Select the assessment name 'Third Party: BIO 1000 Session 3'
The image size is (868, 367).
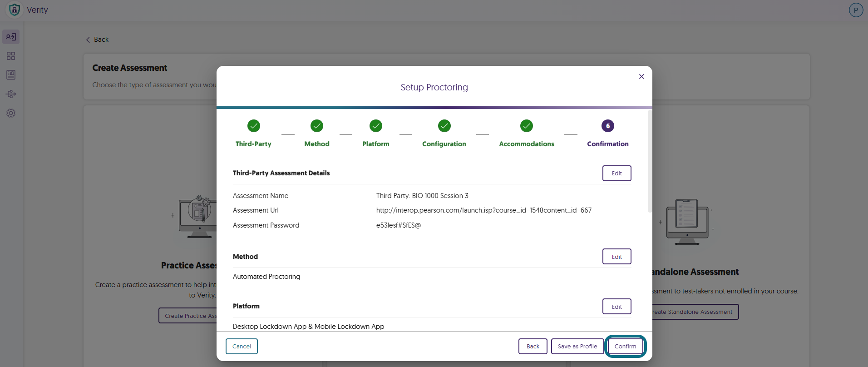pyautogui.click(x=422, y=196)
